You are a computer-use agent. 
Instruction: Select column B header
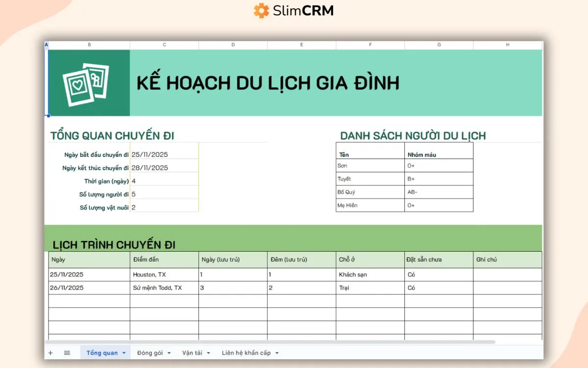pos(89,45)
